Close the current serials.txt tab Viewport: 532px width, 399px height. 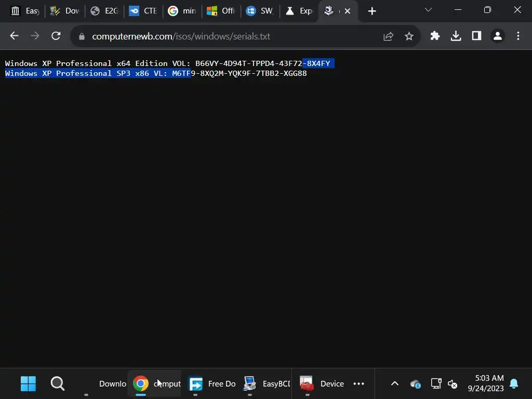pyautogui.click(x=348, y=11)
